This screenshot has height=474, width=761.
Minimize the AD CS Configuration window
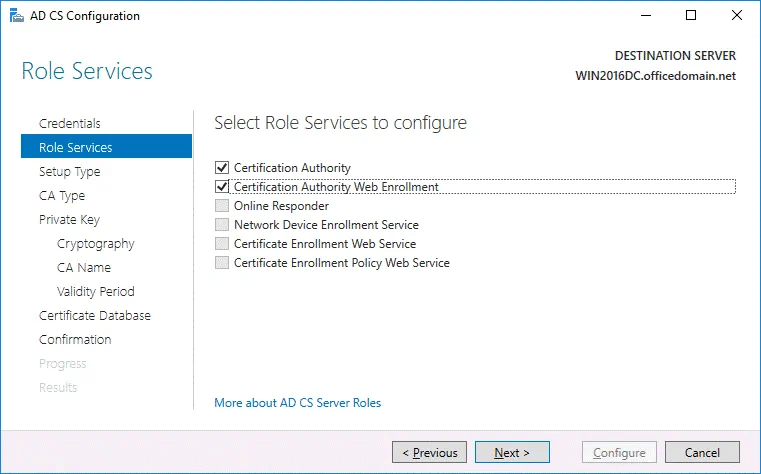(645, 16)
